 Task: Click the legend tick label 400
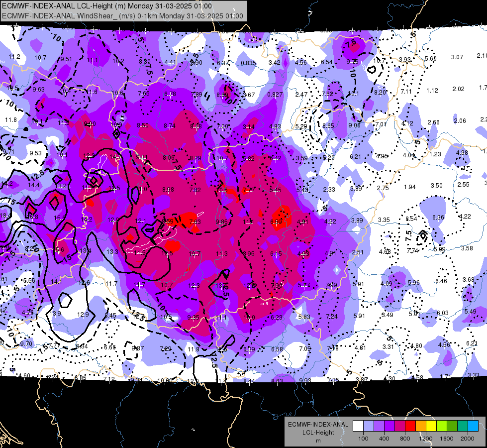pos(384,439)
